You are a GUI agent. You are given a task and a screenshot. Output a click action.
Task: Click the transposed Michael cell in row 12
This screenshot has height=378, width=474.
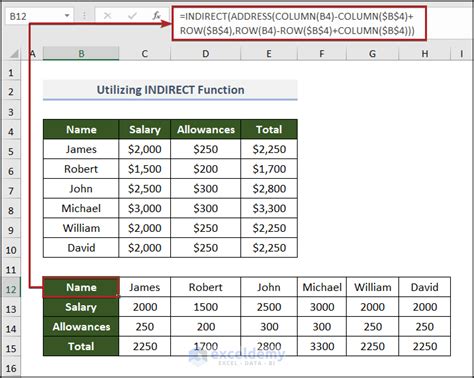pyautogui.click(x=322, y=287)
